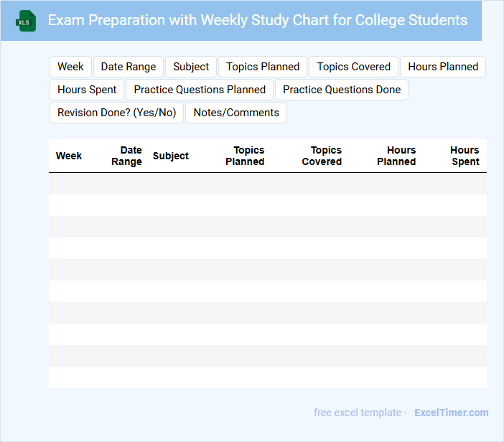Screen dimensions: 504x442
Task: Select Practice Questions Planned tag
Action: tap(200, 90)
